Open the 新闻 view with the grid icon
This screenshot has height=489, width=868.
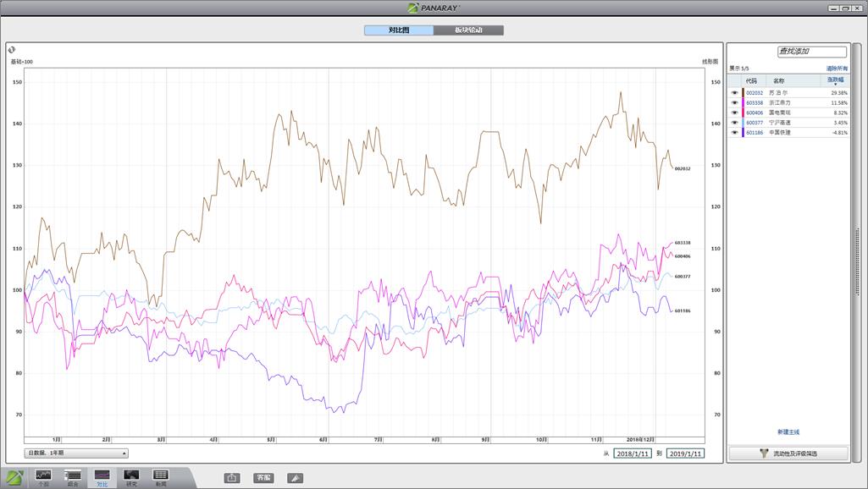coord(161,477)
